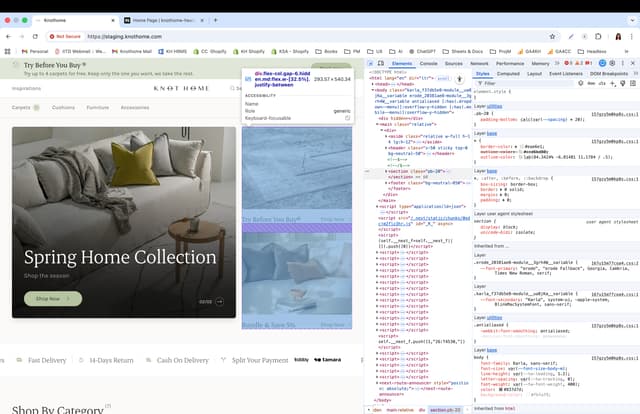Toggle the :hov element state button
Viewport: 640px width, 414px height.
[591, 83]
